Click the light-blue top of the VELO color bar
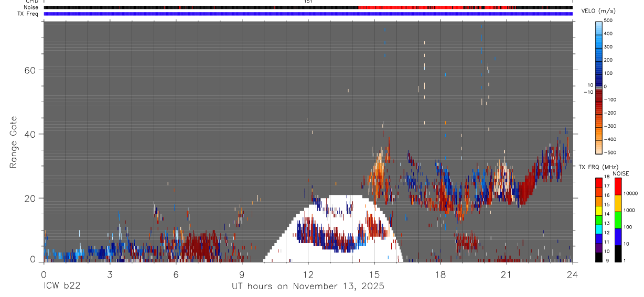 pos(598,27)
